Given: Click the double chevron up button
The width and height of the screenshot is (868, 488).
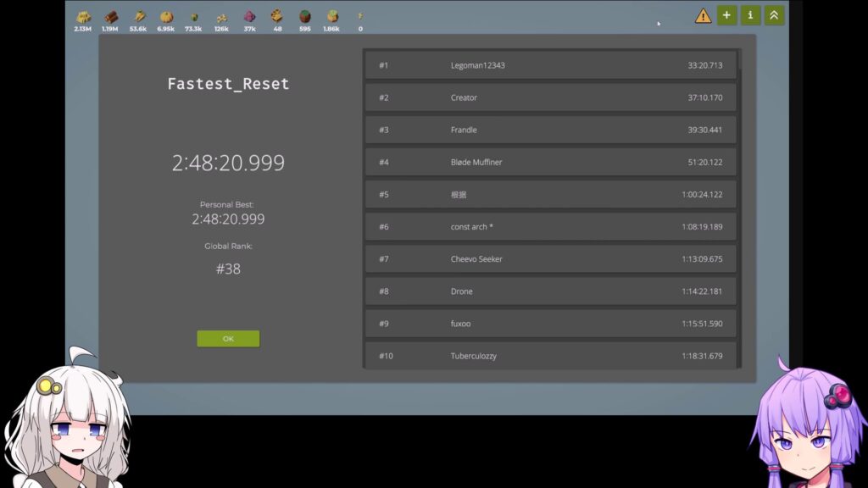Looking at the screenshot, I should (774, 15).
